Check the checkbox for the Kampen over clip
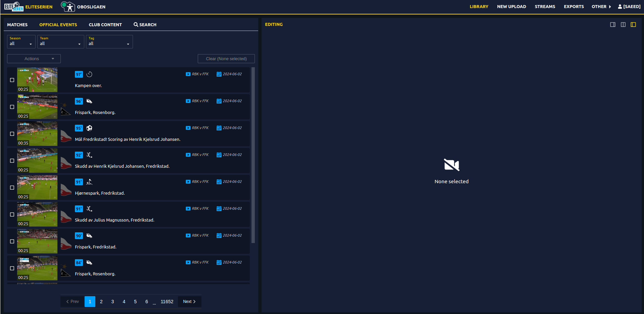The width and height of the screenshot is (644, 314). pyautogui.click(x=12, y=80)
